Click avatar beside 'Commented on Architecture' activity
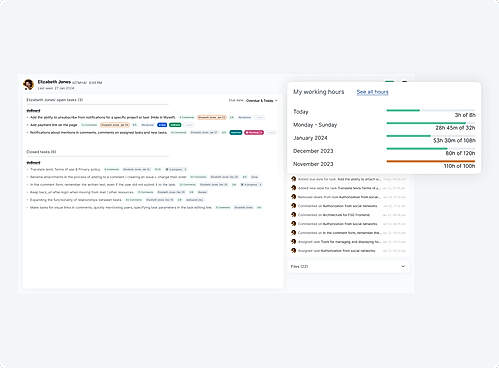 point(294,215)
